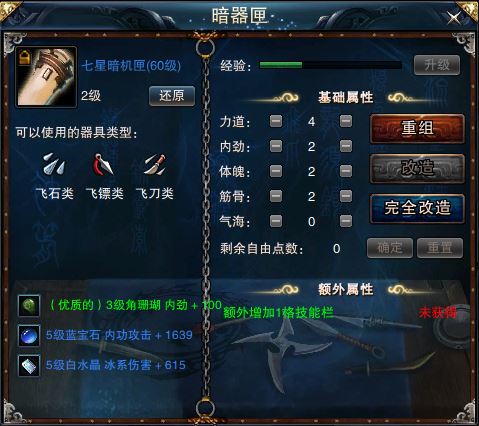Decrease 内劲 with left stepper button
Screen dimensions: 479x426
point(276,146)
